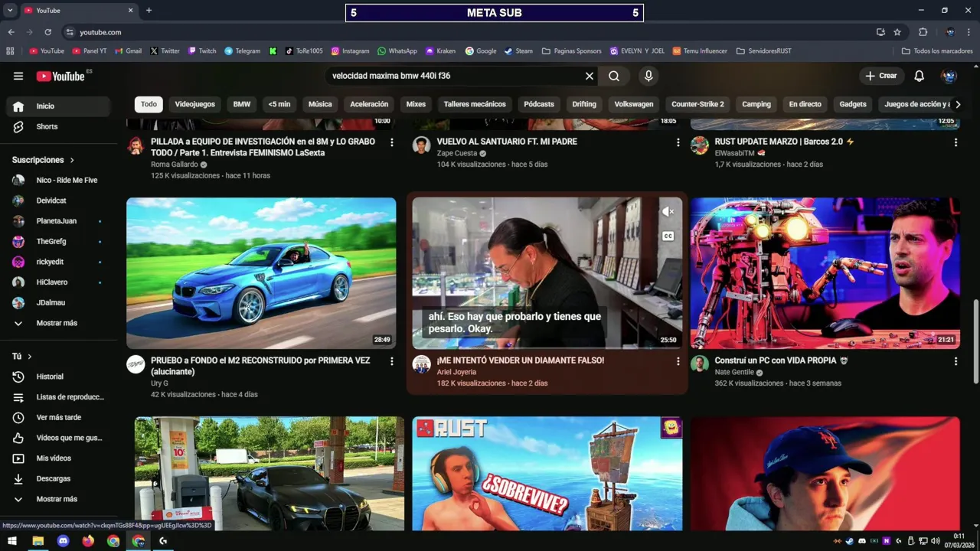Image resolution: width=980 pixels, height=551 pixels.
Task: Open Mis vídeos sidebar entry
Action: point(58,458)
